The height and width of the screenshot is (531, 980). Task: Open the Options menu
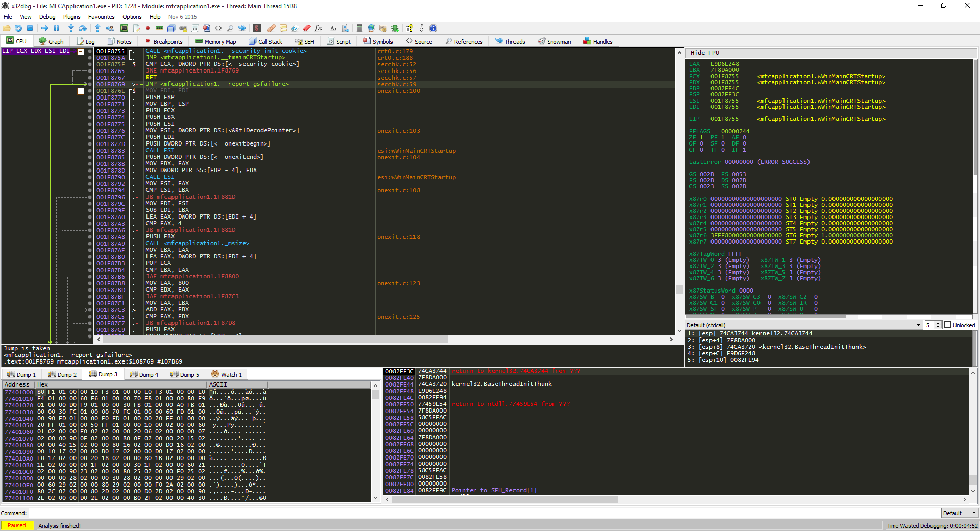point(132,17)
